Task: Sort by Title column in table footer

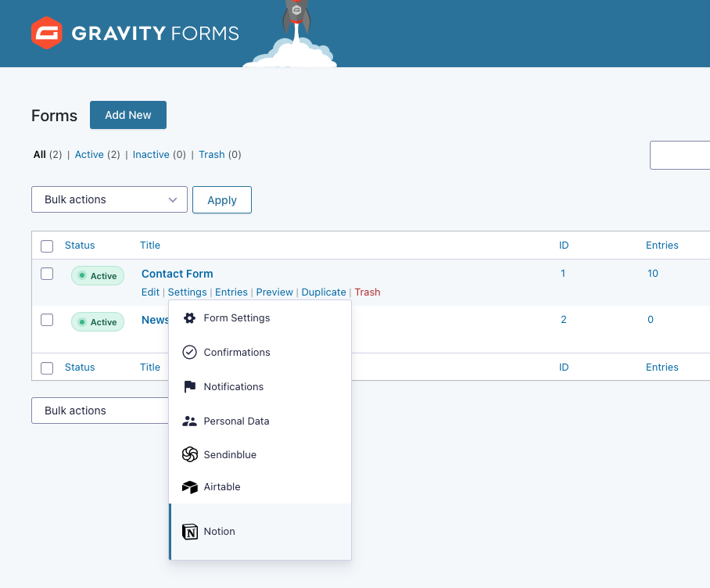Action: (150, 367)
